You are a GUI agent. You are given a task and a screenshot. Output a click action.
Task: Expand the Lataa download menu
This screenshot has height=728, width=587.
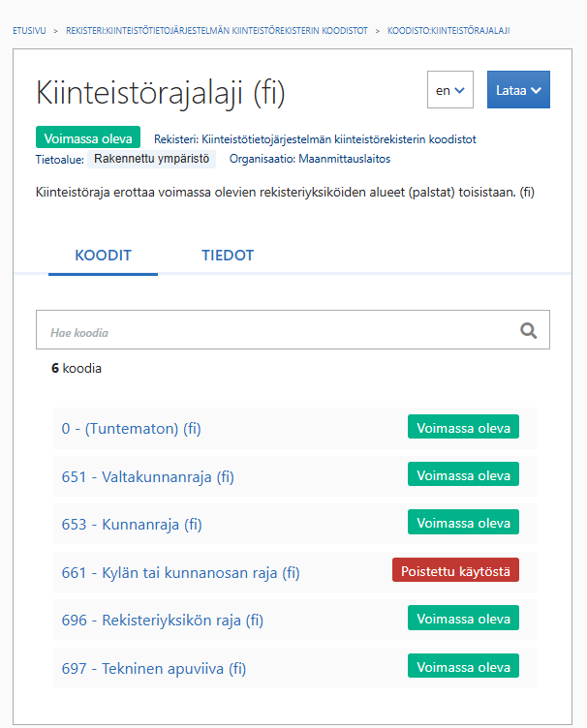click(517, 90)
